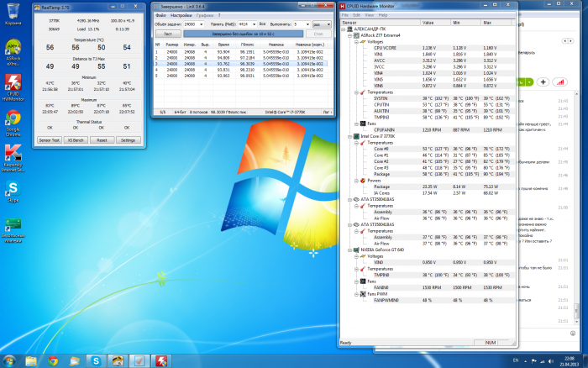This screenshot has width=588, height=368.
Task: Click the HWMonitor red H title bar icon
Action: 342,6
